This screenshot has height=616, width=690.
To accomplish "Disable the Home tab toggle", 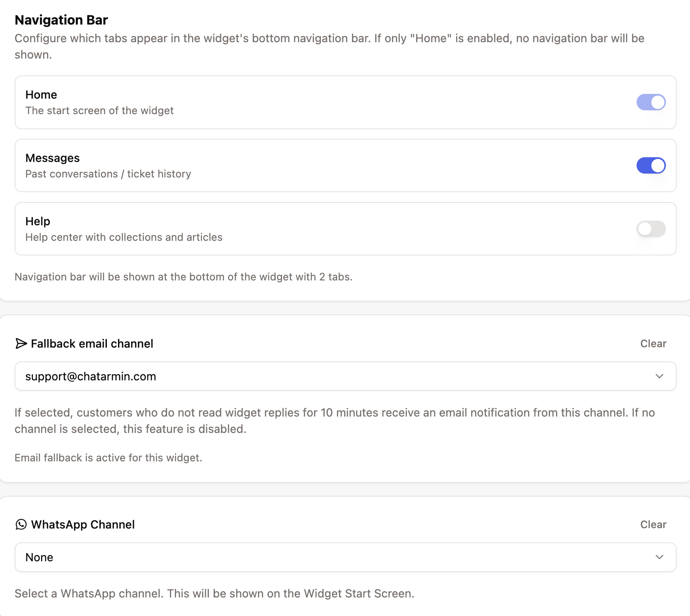I will (651, 103).
